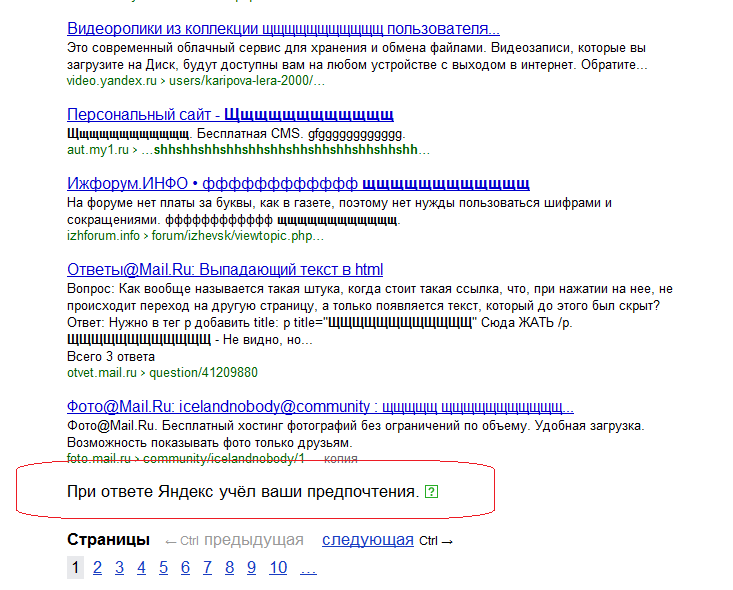Image resolution: width=733 pixels, height=590 pixels.
Task: Go to results page 2
Action: 97,568
